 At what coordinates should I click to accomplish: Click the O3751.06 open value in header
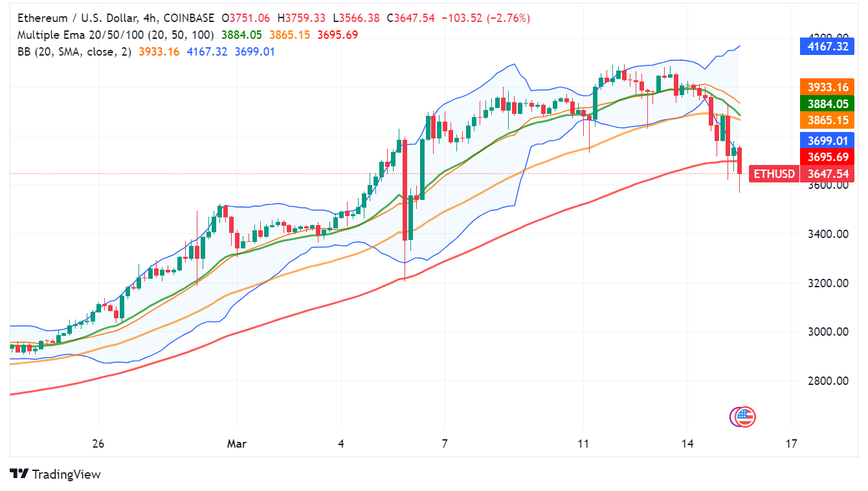coord(246,18)
